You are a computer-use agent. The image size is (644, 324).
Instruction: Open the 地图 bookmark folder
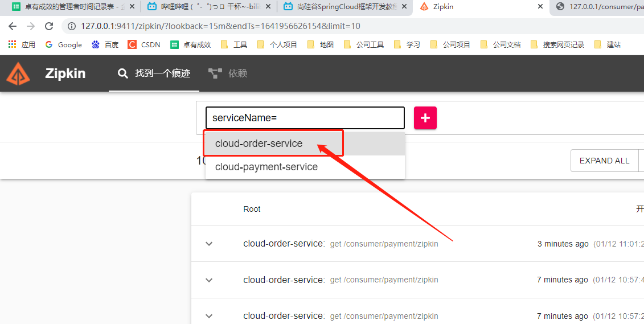(321, 45)
